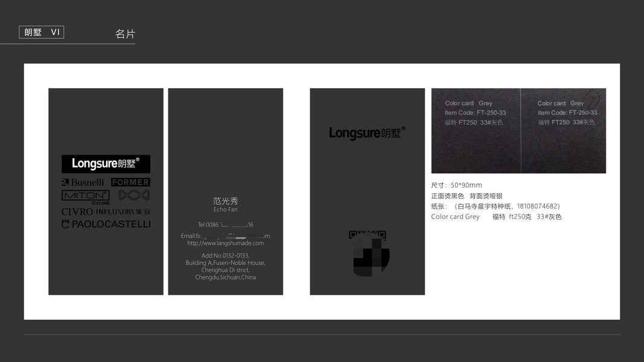644x362 pixels.
Task: Click the 朗墅 VI boxed label
Action: click(x=42, y=32)
